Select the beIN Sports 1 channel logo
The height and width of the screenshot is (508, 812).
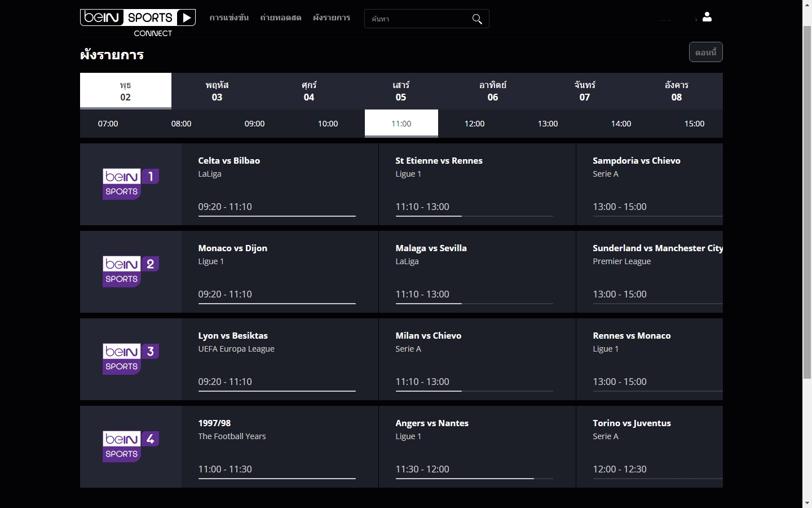click(131, 184)
